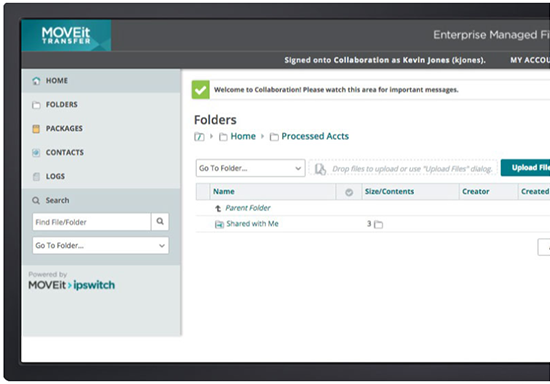Image resolution: width=550 pixels, height=384 pixels.
Task: Click the Packages icon in sidebar
Action: point(36,129)
